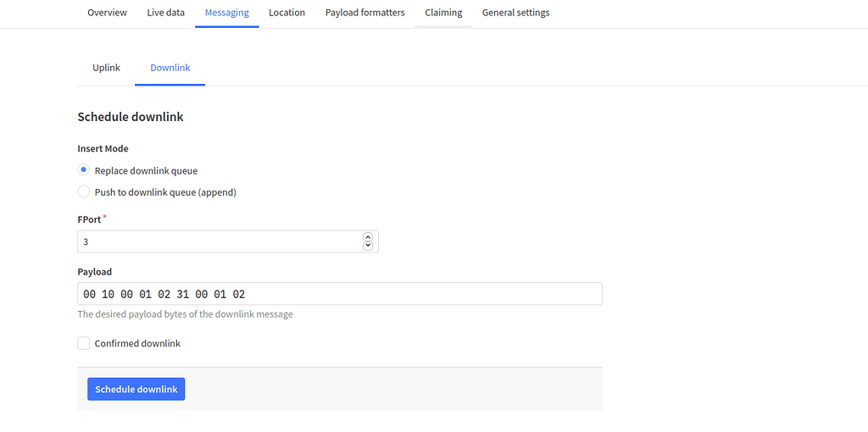Open the General settings tab
The width and height of the screenshot is (868, 432).
(515, 13)
